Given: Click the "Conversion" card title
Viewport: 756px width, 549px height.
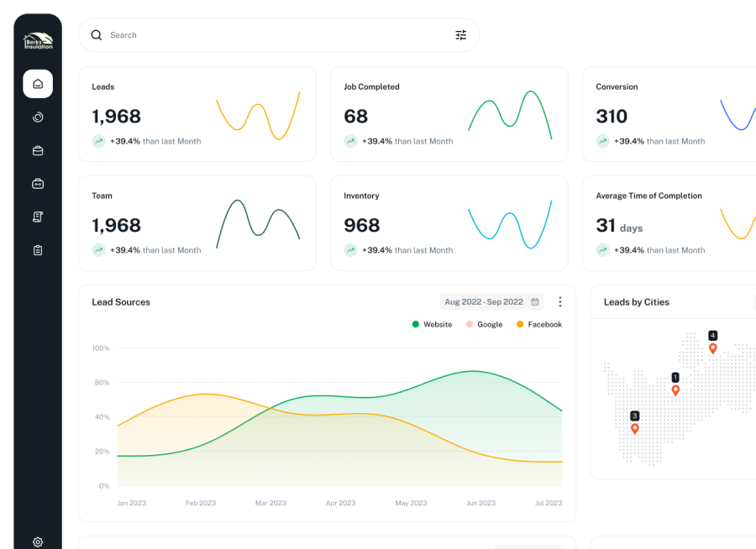Looking at the screenshot, I should [x=617, y=86].
